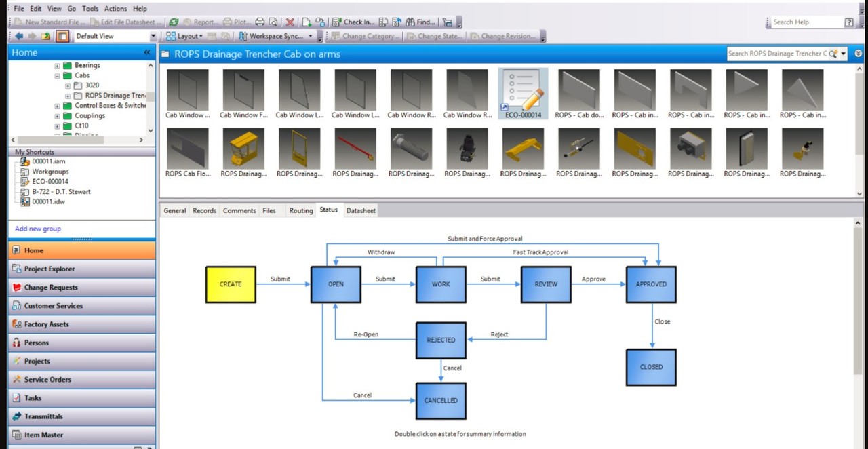Click the Add new group link

coord(38,229)
